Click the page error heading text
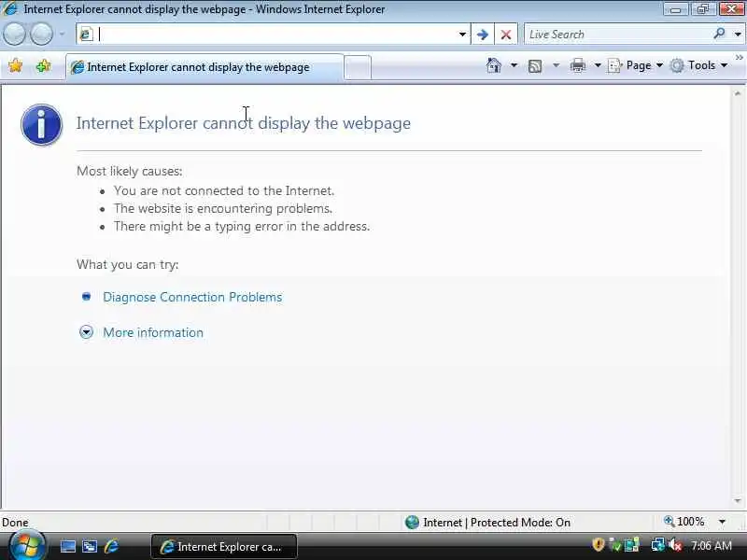The width and height of the screenshot is (747, 560). [244, 123]
